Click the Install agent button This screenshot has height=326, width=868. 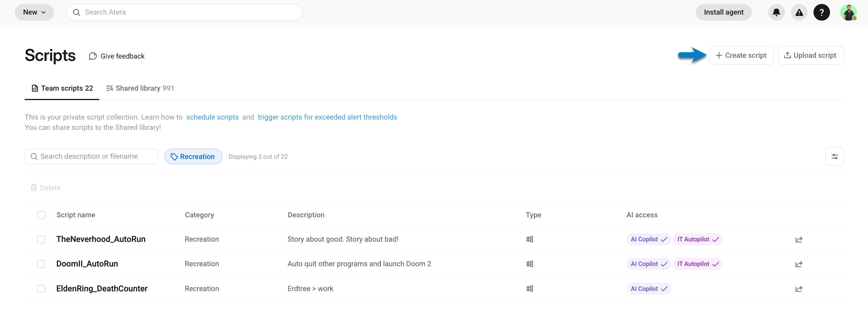click(x=724, y=13)
